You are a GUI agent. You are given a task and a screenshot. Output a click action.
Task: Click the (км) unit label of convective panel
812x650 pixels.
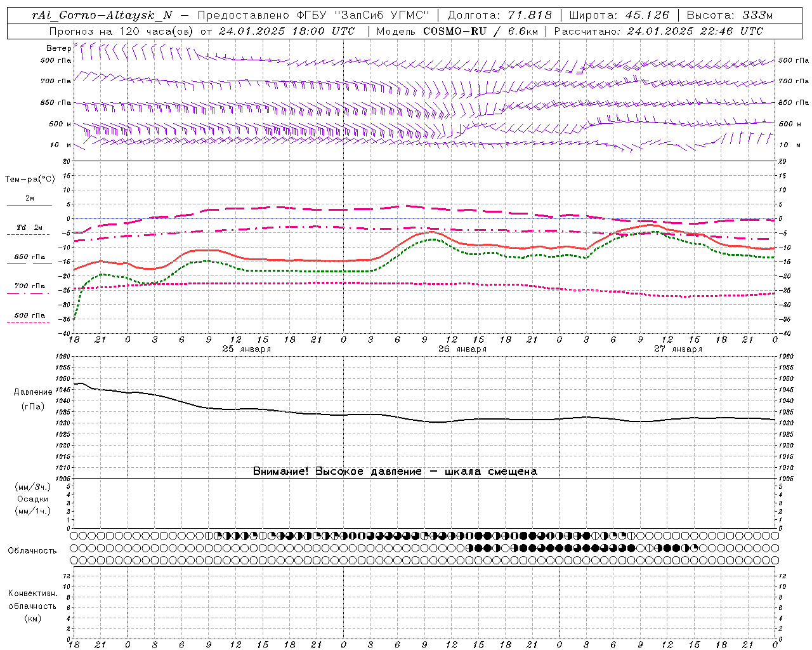click(x=33, y=618)
